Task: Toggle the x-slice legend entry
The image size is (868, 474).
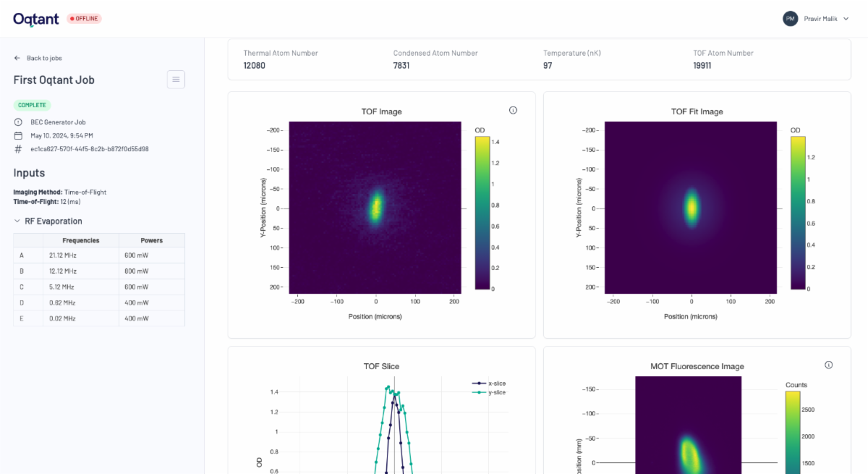Action: coord(489,383)
